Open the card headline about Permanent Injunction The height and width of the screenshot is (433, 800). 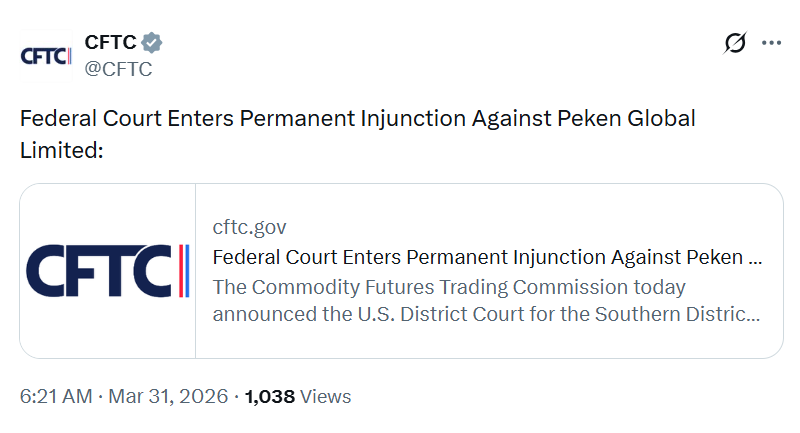click(487, 257)
